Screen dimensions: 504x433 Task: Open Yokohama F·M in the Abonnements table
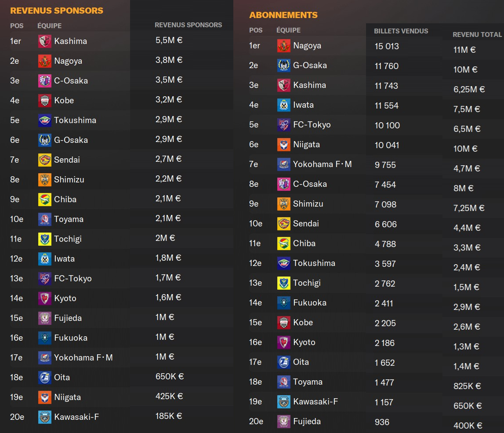[x=323, y=164]
